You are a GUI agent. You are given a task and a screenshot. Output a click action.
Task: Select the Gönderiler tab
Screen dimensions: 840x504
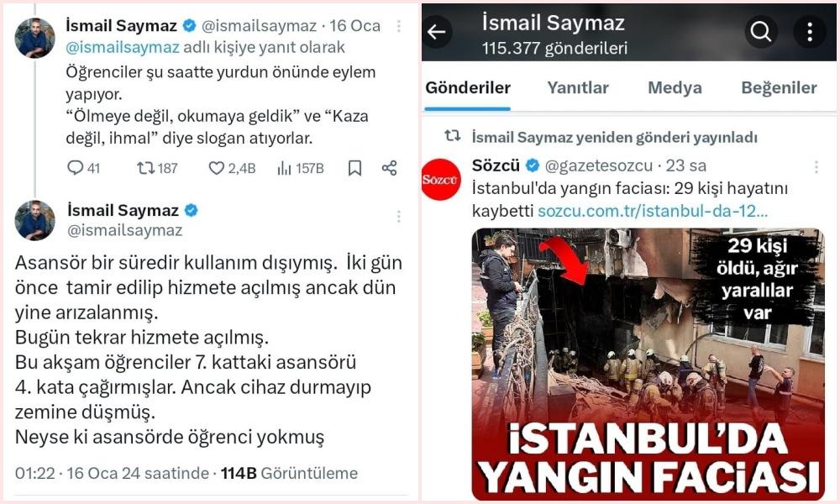tap(468, 87)
